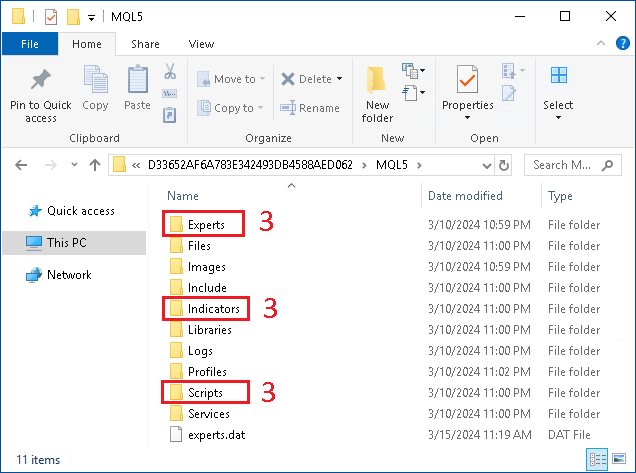Image resolution: width=636 pixels, height=473 pixels.
Task: Click the New folder icon
Action: point(376,80)
